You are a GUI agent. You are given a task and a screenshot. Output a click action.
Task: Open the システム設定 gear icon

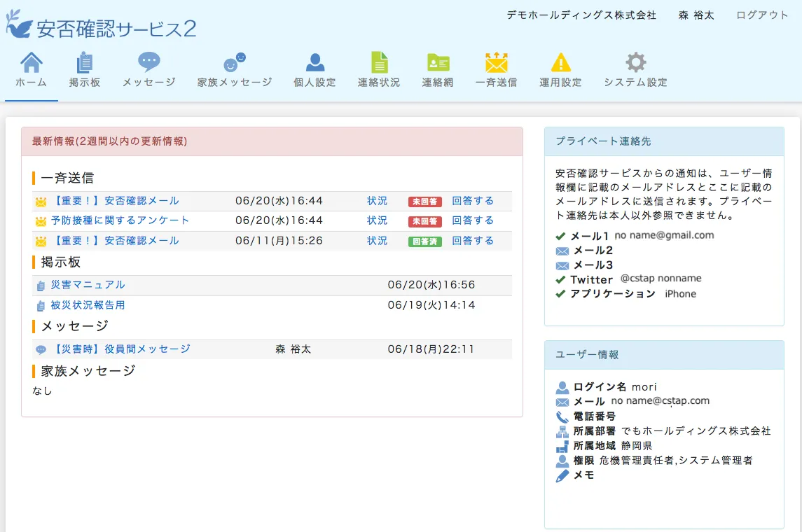click(635, 63)
